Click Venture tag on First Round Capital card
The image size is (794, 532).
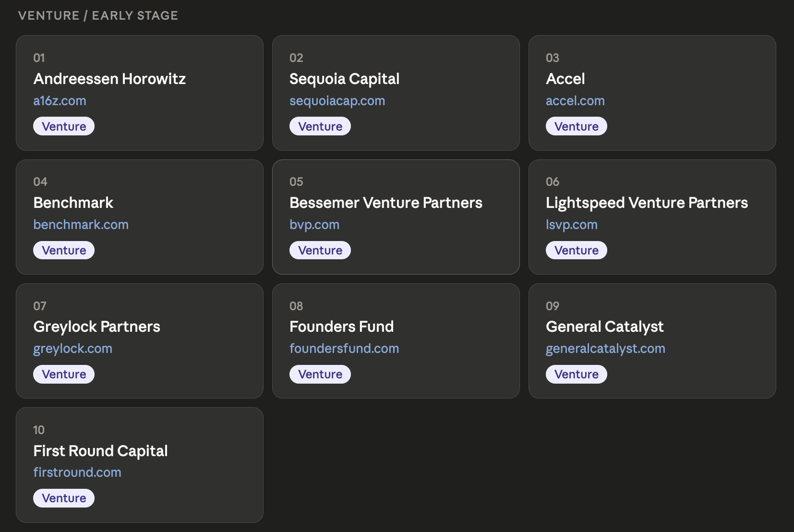click(64, 498)
